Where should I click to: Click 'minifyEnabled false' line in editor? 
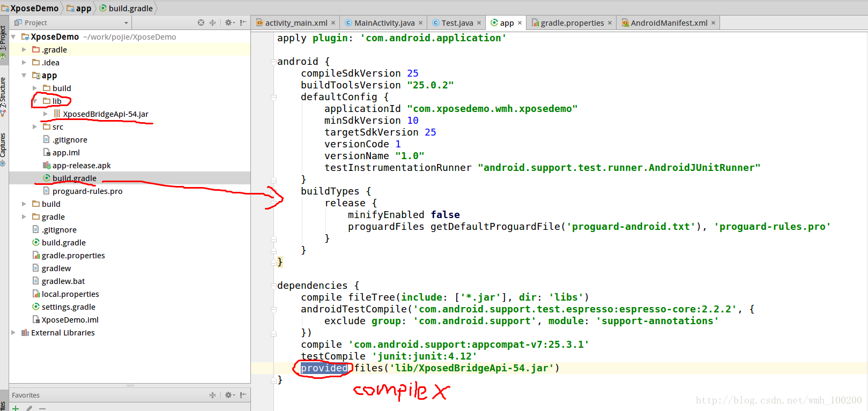tap(404, 215)
